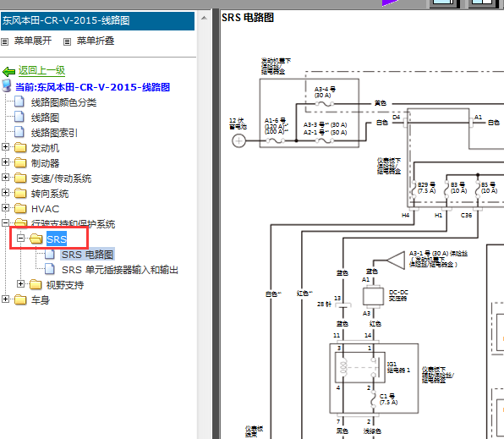Select the HVAC tree label
Viewport: 504px width, 439px height.
click(x=46, y=209)
